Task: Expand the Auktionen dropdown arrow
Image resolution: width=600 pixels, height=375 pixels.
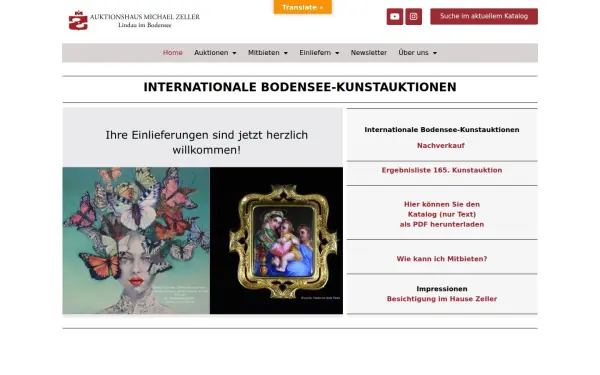Action: pos(234,53)
